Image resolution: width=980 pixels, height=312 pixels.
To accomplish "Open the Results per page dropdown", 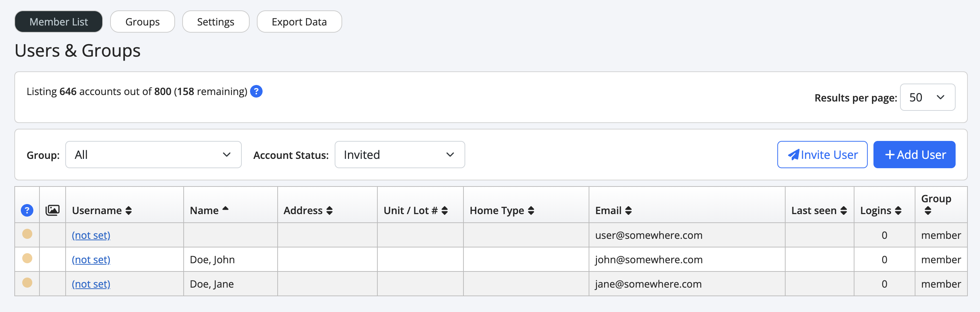I will coord(927,98).
